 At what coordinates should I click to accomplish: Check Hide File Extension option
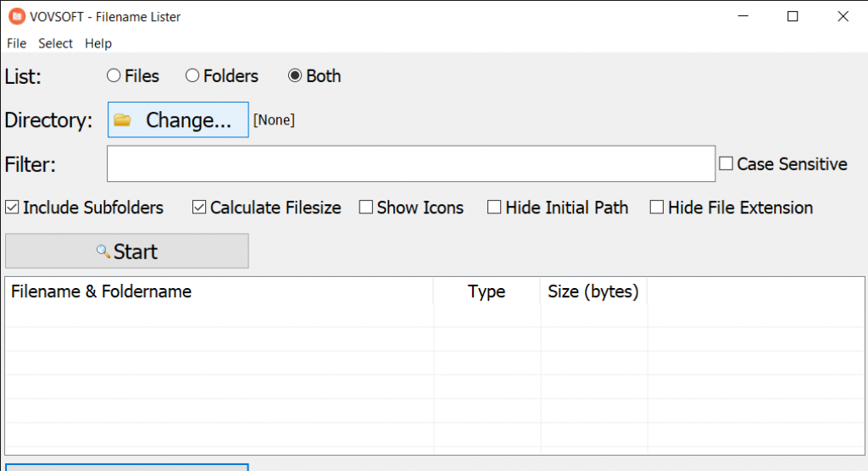point(657,207)
